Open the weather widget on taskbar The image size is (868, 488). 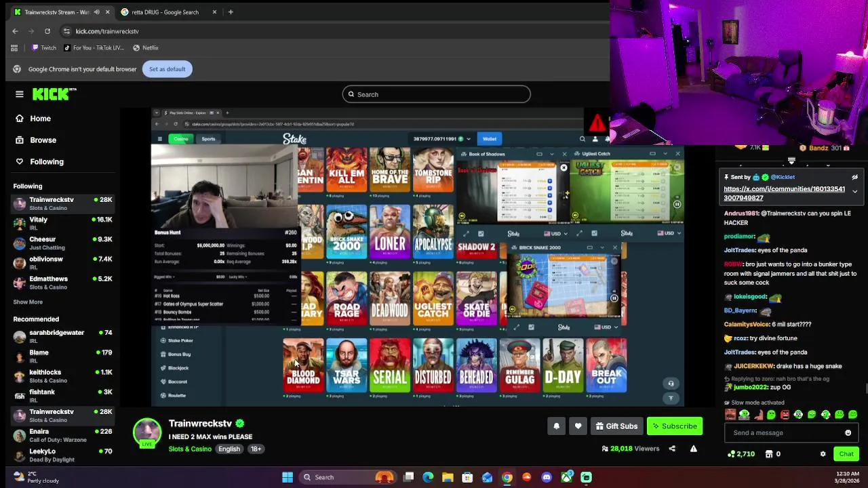pos(37,477)
